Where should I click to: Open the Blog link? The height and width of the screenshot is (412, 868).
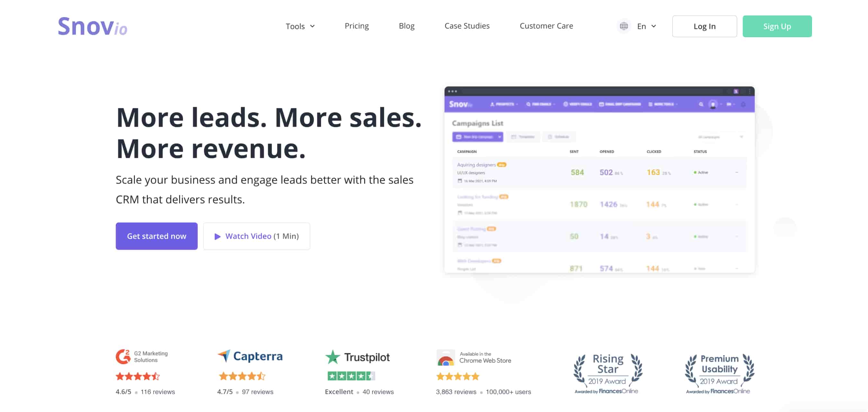[x=406, y=26]
